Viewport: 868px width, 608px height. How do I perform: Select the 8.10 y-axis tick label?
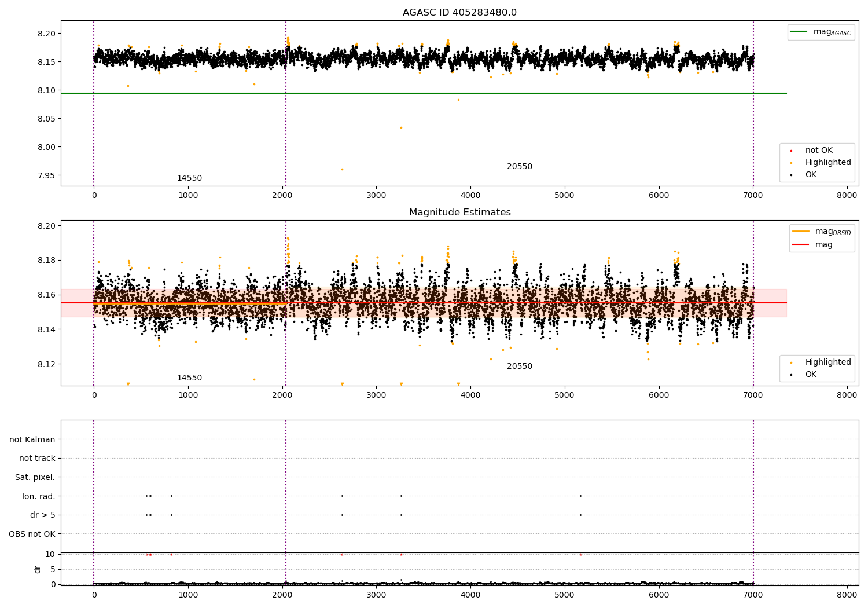coord(45,90)
